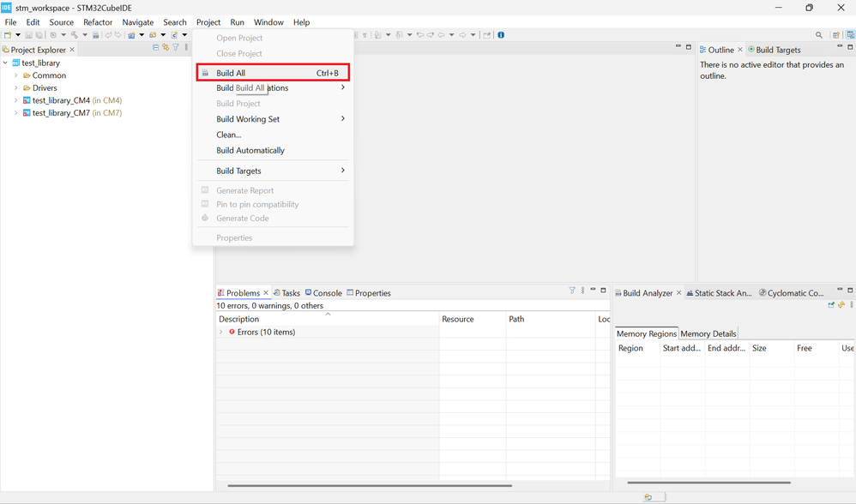Click the Problems horizontal scrollbar

370,485
